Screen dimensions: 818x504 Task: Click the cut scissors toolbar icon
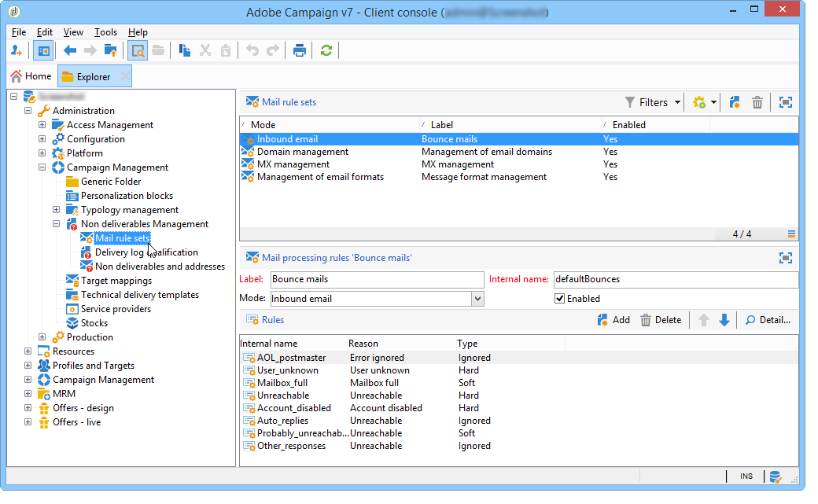(205, 50)
